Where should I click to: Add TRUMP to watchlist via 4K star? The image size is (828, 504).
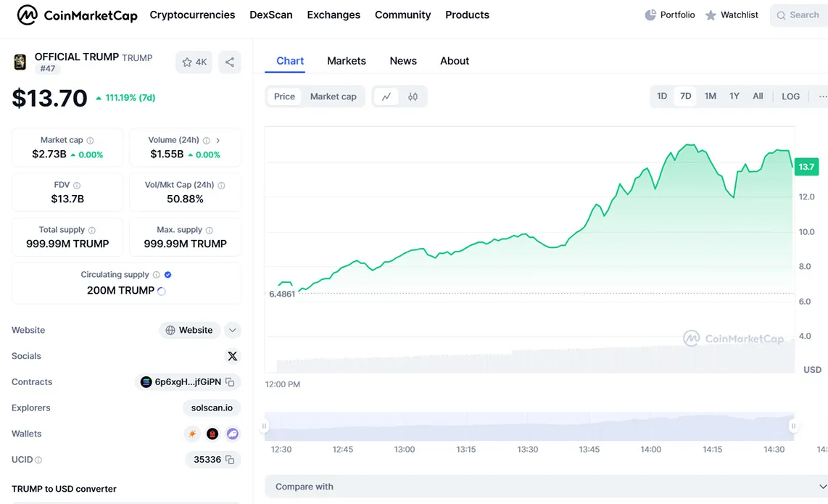[194, 62]
